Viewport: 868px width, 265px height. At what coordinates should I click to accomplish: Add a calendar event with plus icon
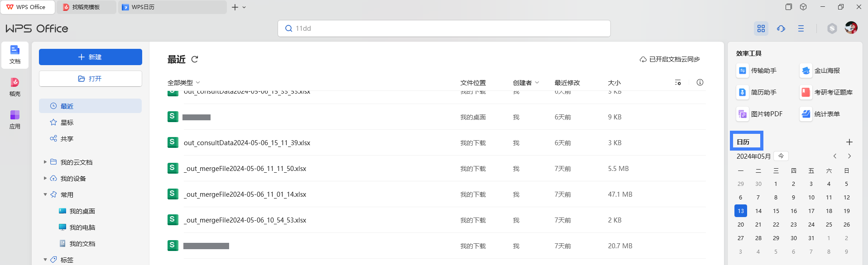click(849, 142)
